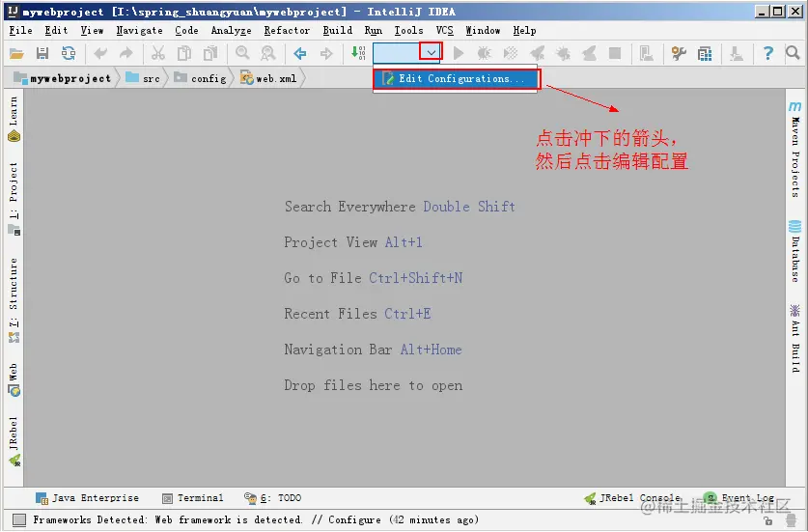The height and width of the screenshot is (532, 808).
Task: Click the Redo arrow icon
Action: click(125, 53)
